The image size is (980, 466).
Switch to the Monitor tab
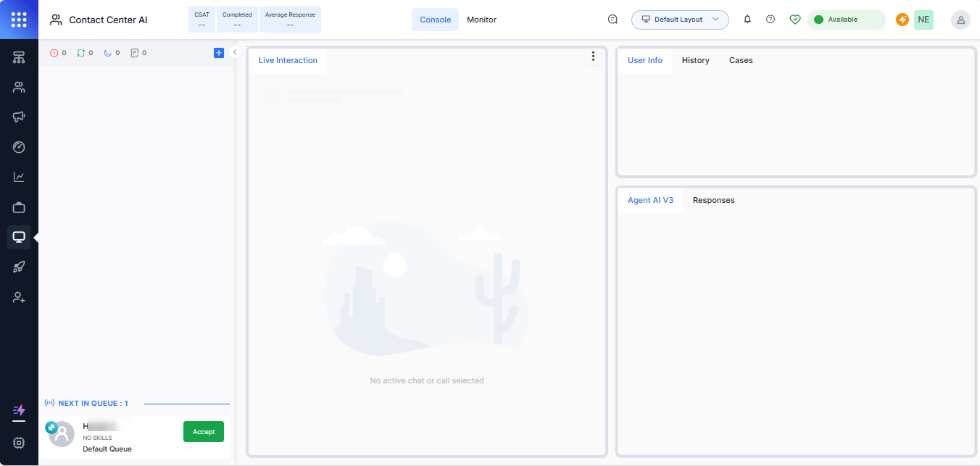[x=481, y=20]
